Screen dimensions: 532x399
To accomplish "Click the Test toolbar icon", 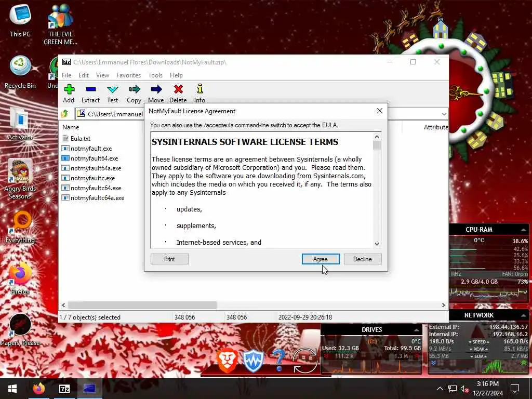I will pos(112,94).
